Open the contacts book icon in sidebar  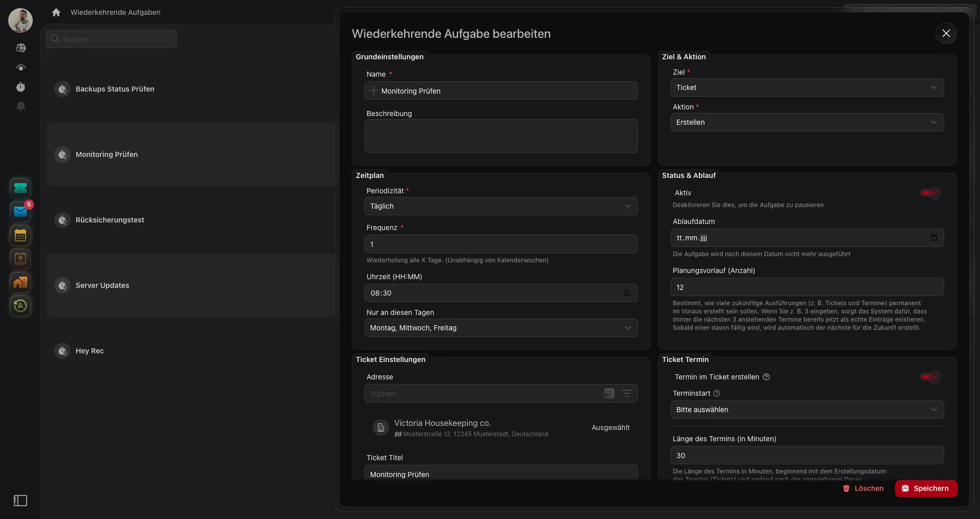20,259
